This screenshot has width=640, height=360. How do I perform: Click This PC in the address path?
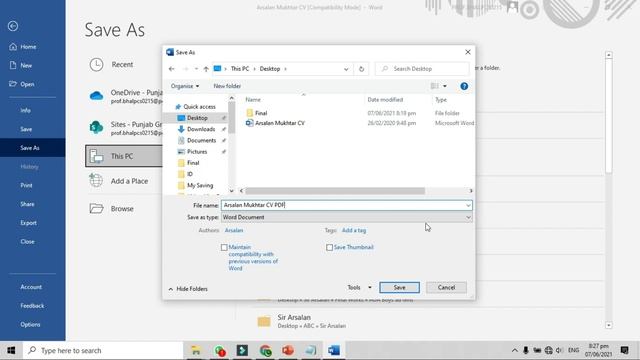(240, 69)
